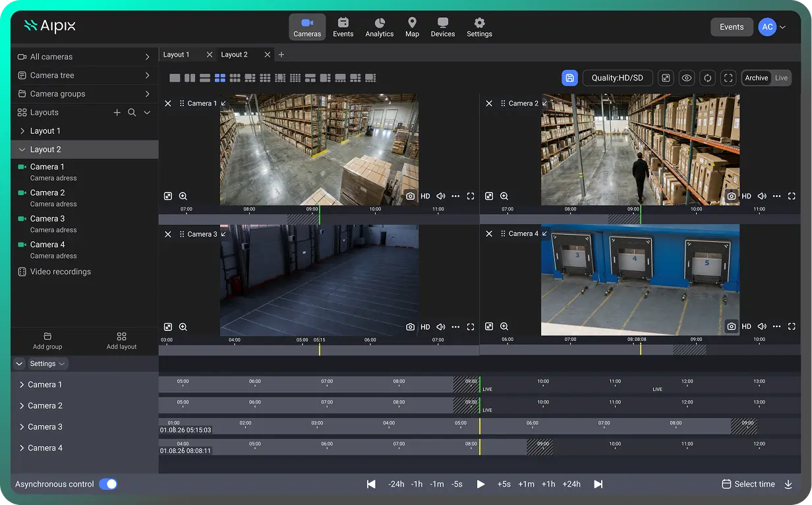The width and height of the screenshot is (812, 505).
Task: Enter fullscreen via the toolbar fullscreen icon
Action: pyautogui.click(x=728, y=78)
